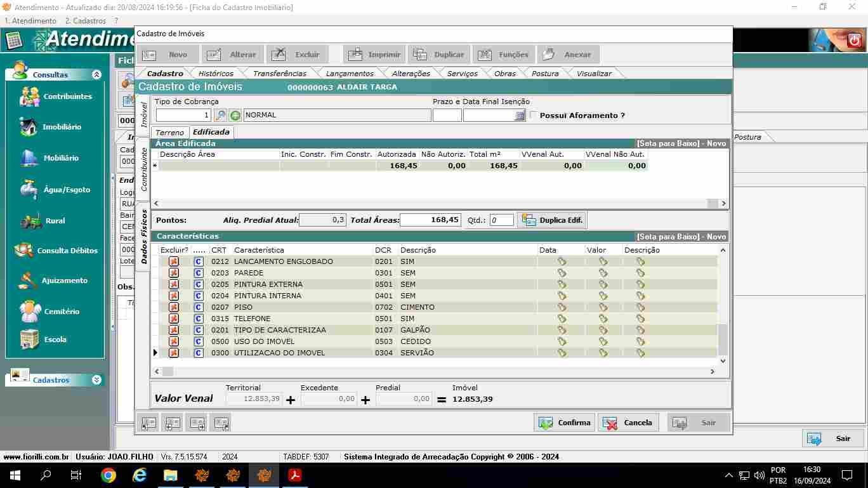Screen dimensions: 868x488
Task: Open Google Chrome from the taskbar
Action: [109, 475]
